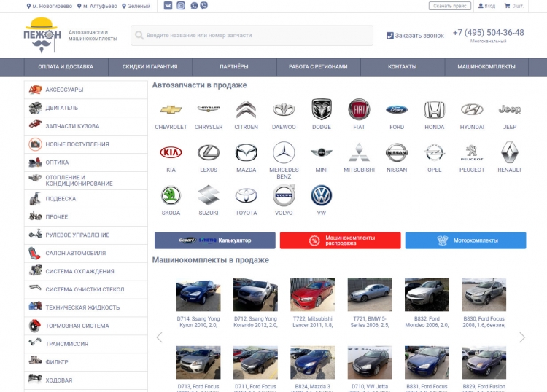547x392 pixels.
Task: Click the blue Моторкомплекты button
Action: tap(466, 240)
